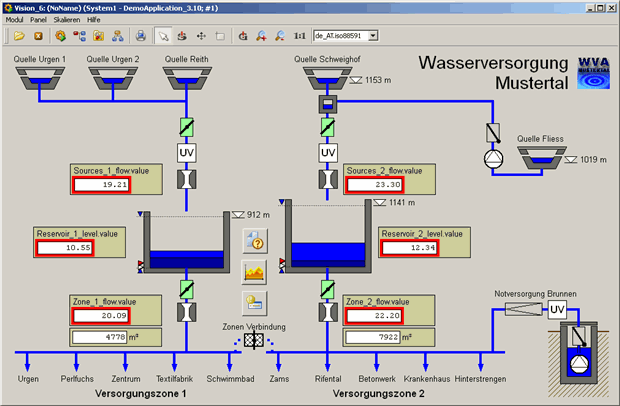620x406 pixels.
Task: Click the G refresh toolbar icon
Action: (243, 36)
